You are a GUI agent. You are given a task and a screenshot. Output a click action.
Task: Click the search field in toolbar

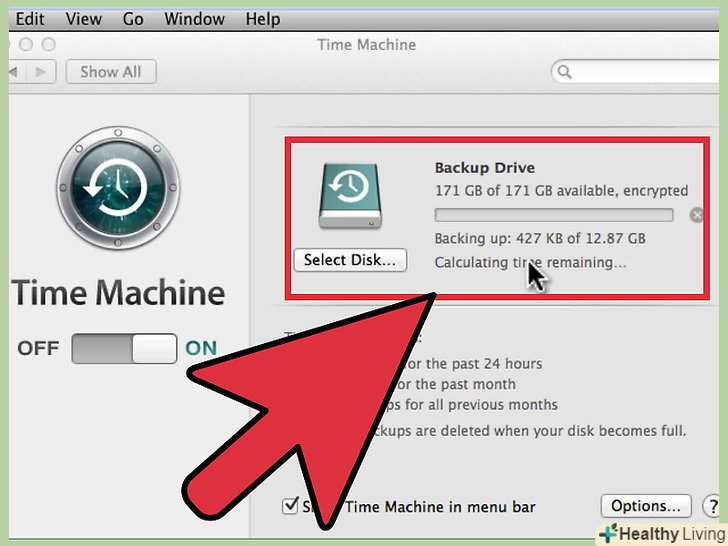click(x=635, y=72)
